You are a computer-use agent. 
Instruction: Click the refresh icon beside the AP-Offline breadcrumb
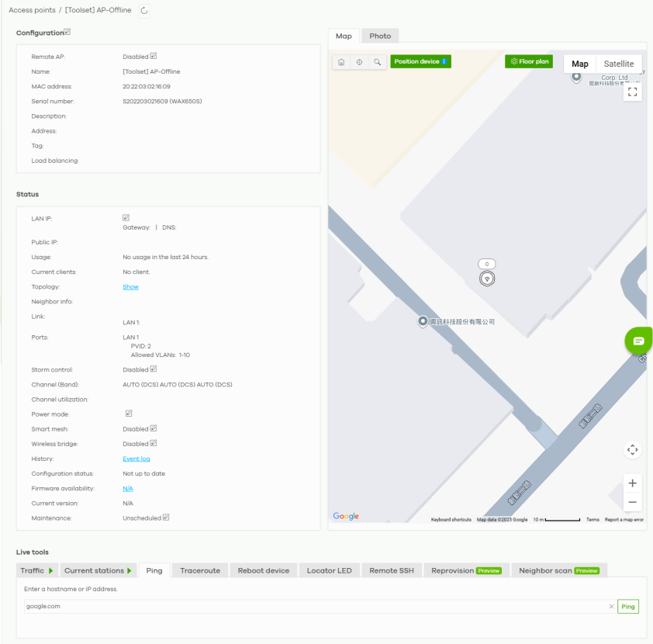pos(143,10)
